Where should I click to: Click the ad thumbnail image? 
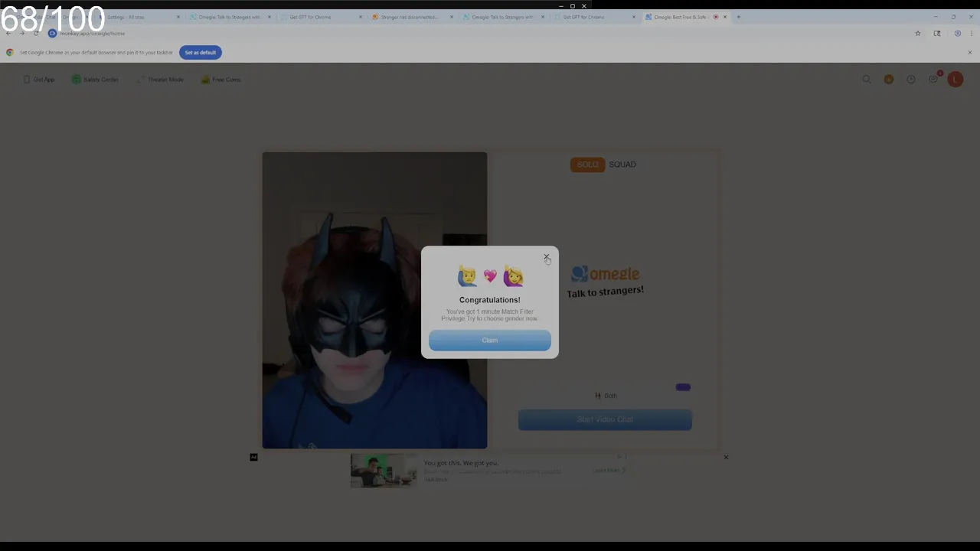point(384,471)
